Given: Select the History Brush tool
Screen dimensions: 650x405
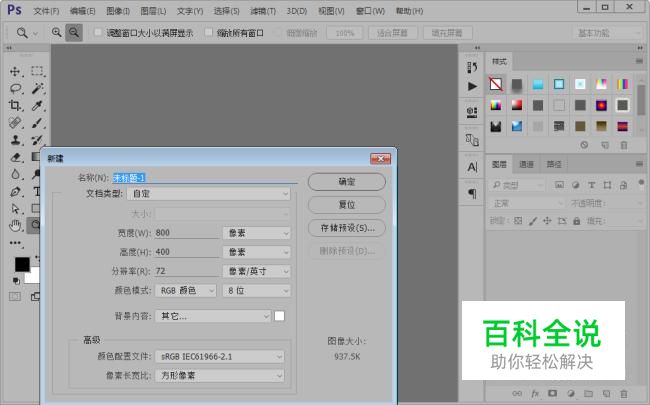Looking at the screenshot, I should (x=37, y=140).
